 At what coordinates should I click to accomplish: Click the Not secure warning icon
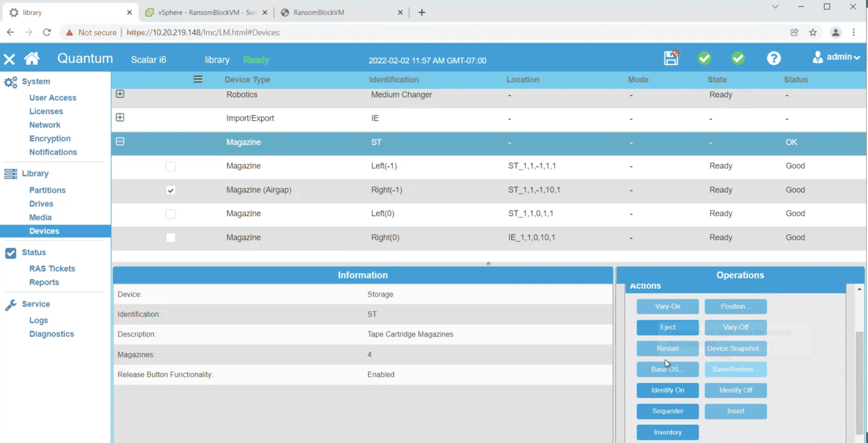tap(69, 33)
